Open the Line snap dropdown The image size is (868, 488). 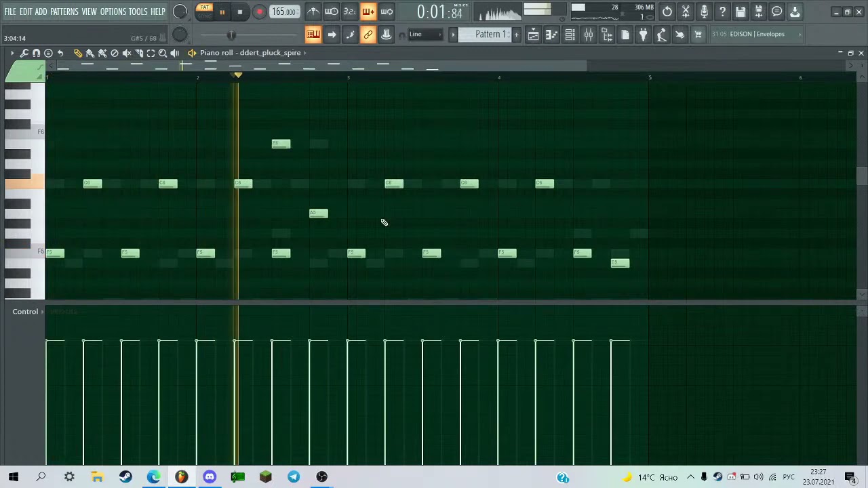click(x=425, y=35)
